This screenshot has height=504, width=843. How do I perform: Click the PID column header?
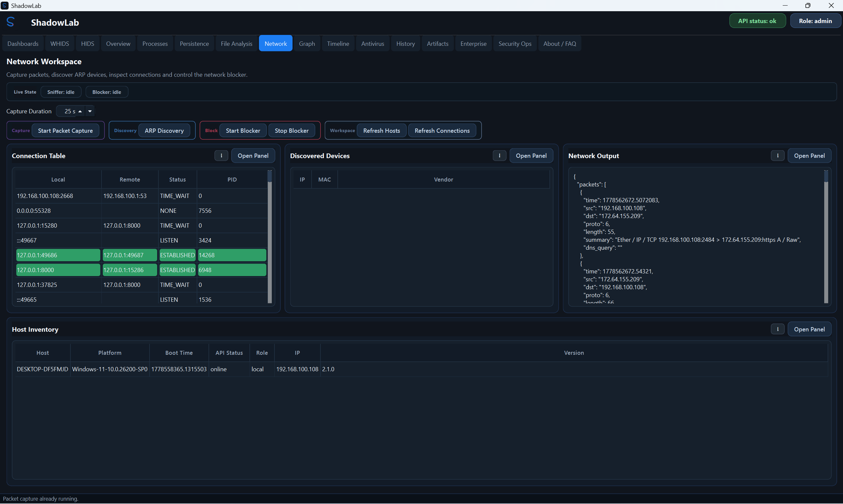tap(232, 180)
